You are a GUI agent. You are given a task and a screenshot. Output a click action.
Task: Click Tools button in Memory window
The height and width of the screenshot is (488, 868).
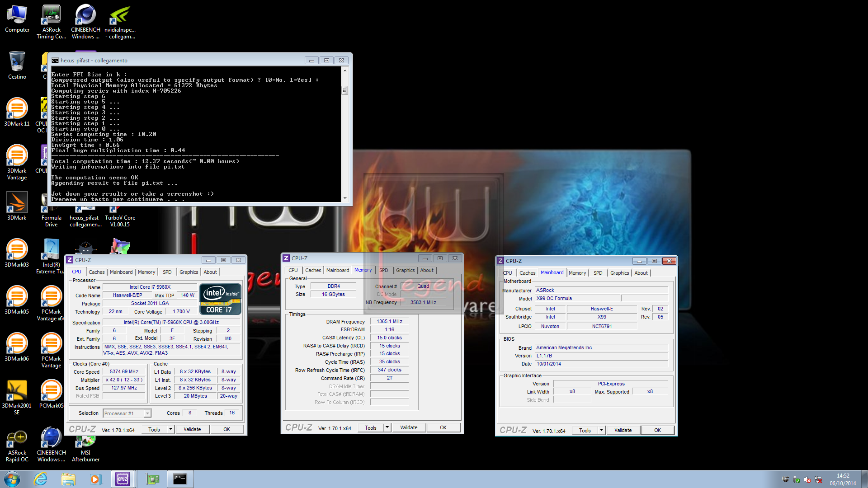[x=371, y=427]
